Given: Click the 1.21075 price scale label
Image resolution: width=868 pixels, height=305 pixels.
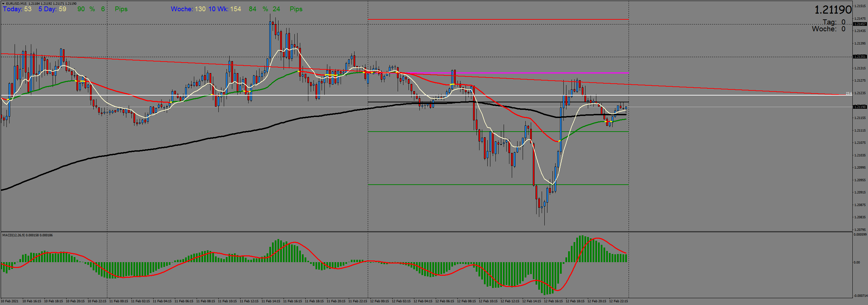Looking at the screenshot, I should tap(860, 143).
